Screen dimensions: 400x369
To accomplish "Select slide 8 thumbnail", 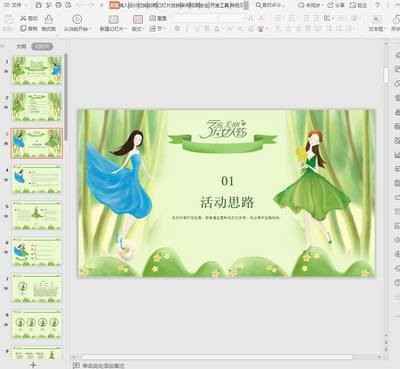I will point(37,324).
